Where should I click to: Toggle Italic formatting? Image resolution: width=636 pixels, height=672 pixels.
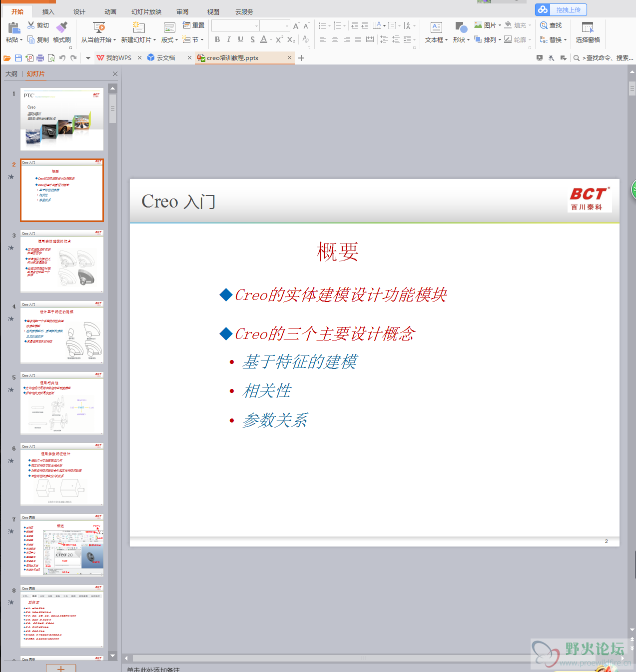tap(228, 39)
